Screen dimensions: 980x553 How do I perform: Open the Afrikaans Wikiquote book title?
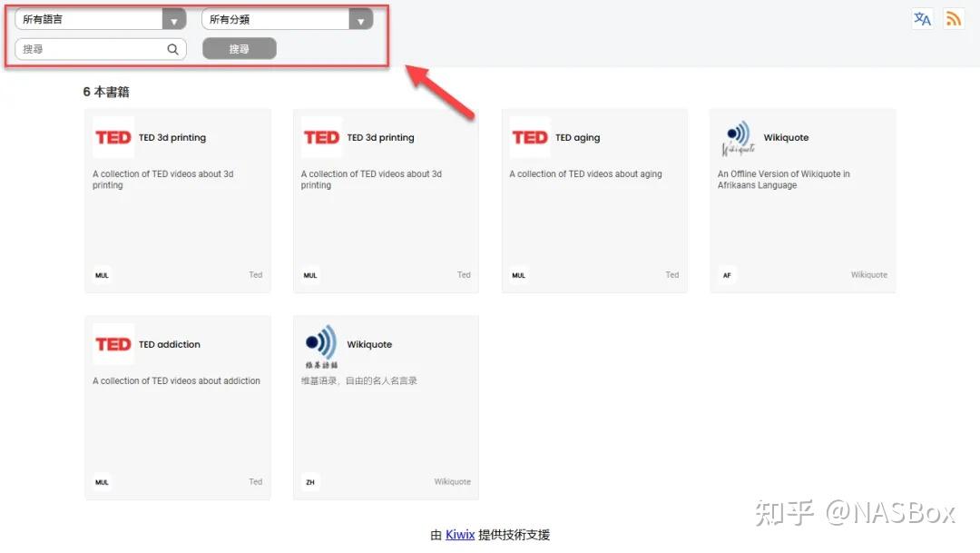point(786,138)
